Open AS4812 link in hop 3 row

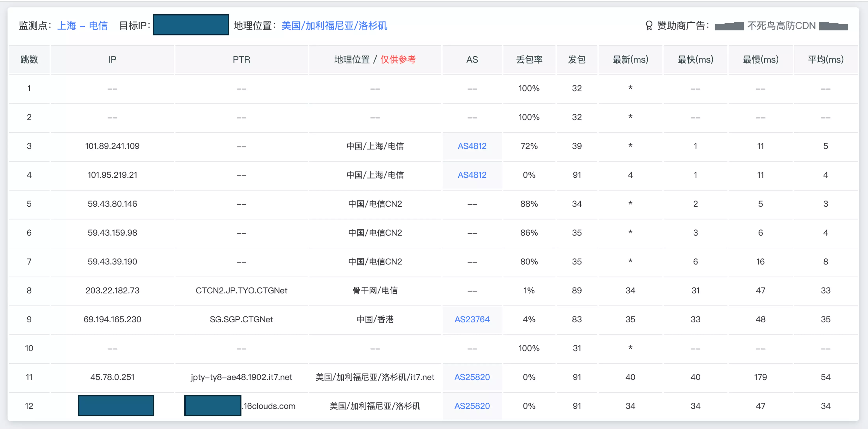pos(472,146)
